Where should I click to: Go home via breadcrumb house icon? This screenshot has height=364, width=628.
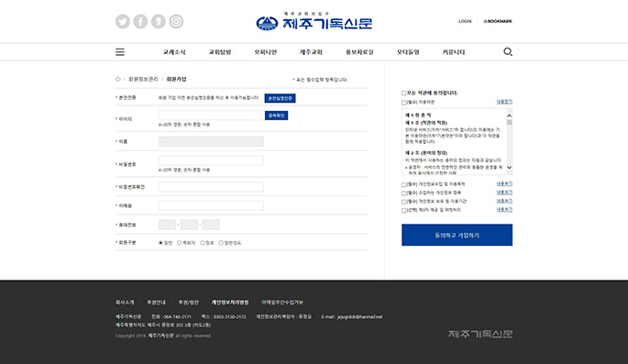point(118,79)
